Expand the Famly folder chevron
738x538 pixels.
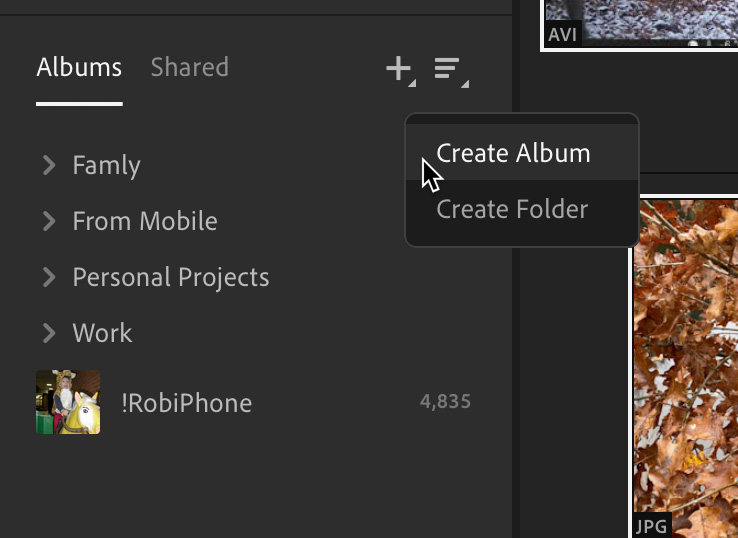48,165
